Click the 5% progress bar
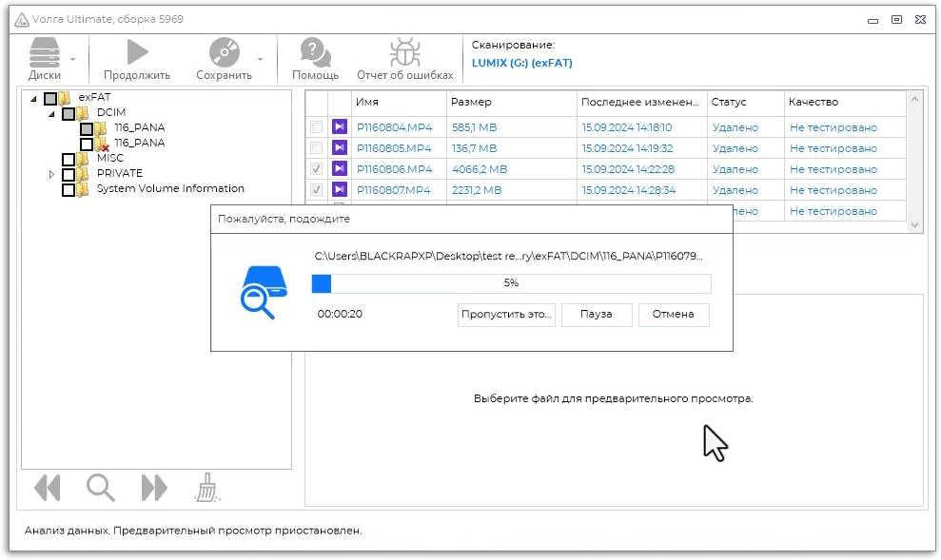Viewport: 941px width, 560px height. click(511, 283)
